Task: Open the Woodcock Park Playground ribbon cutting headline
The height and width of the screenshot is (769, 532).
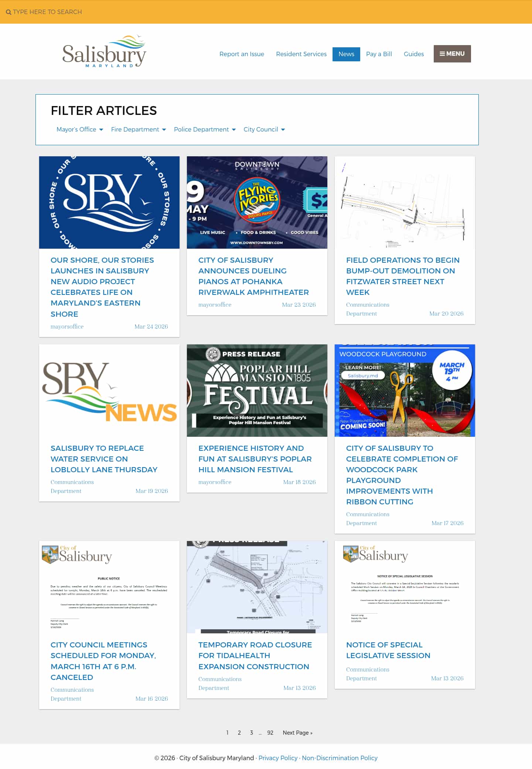Action: (x=402, y=475)
